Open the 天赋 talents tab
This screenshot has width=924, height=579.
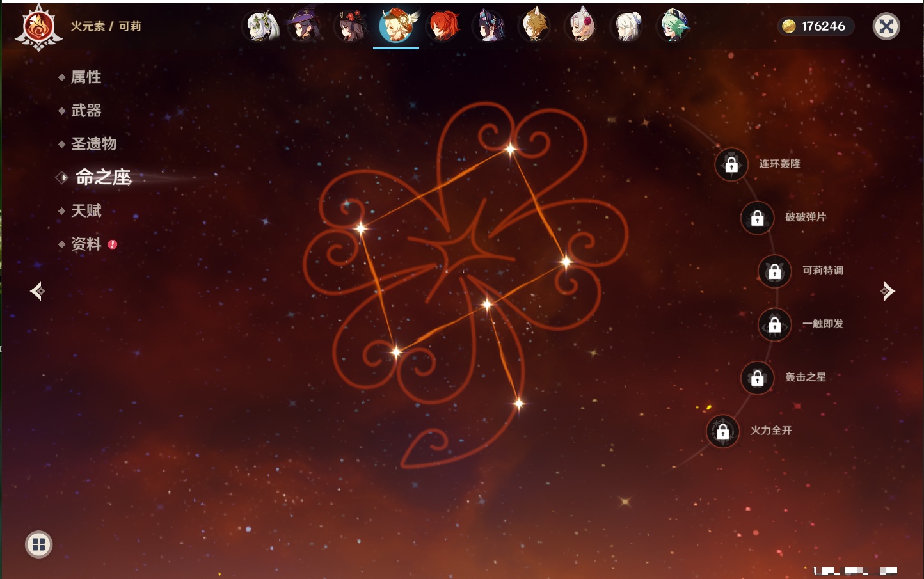tap(86, 210)
